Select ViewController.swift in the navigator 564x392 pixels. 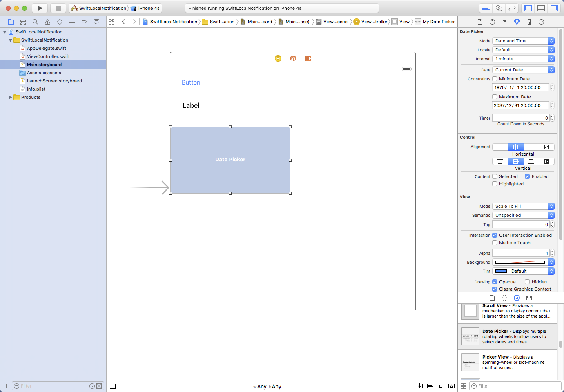click(48, 56)
